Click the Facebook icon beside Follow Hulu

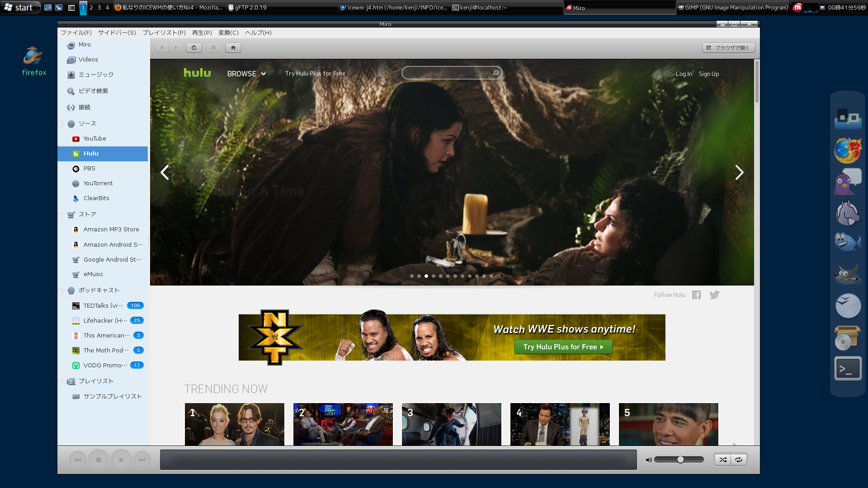coord(696,295)
